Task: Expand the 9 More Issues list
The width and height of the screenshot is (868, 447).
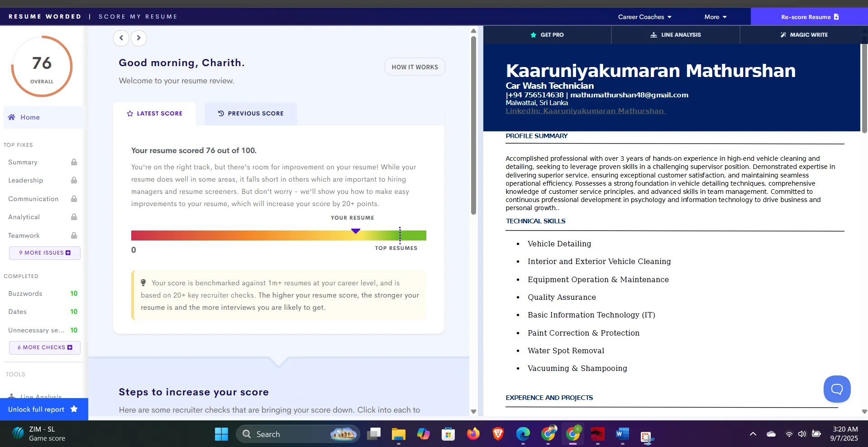Action: (x=45, y=253)
